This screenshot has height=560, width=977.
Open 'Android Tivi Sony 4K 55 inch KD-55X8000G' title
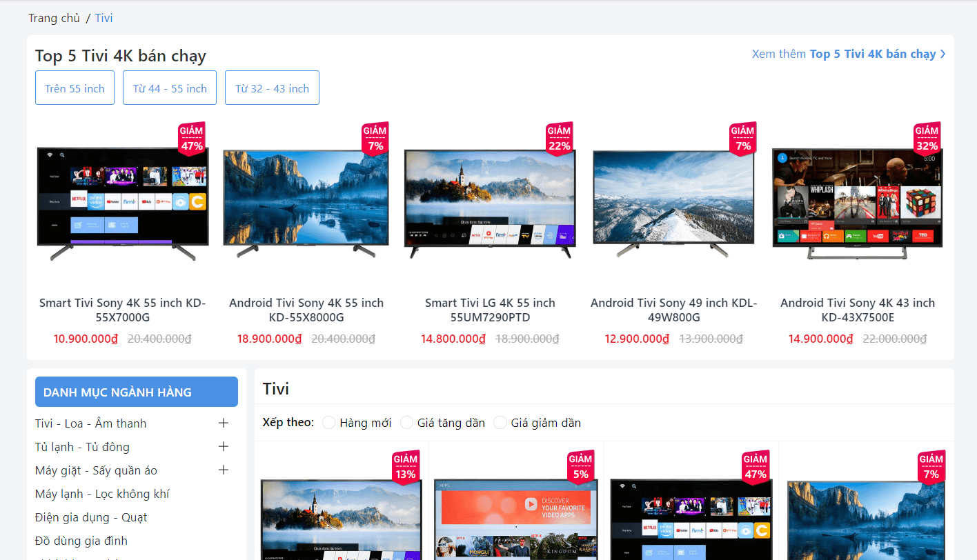306,310
